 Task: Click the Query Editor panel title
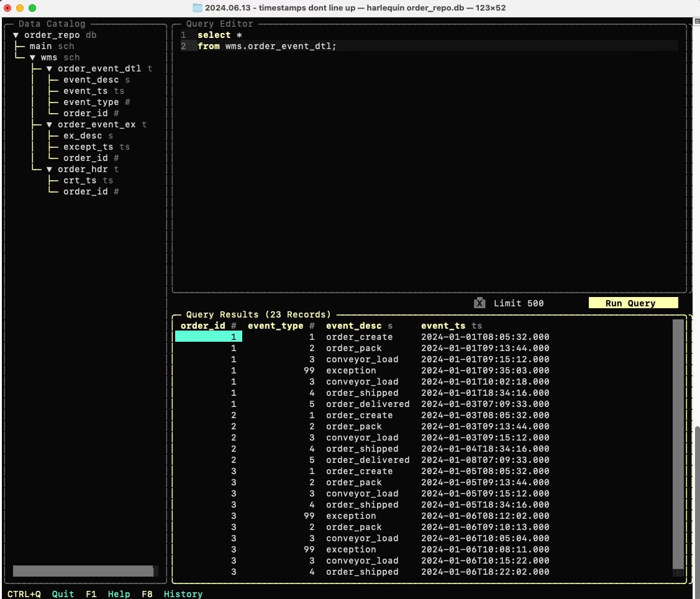point(219,24)
